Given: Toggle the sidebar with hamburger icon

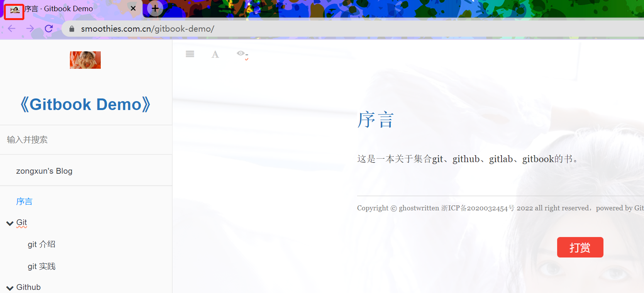Looking at the screenshot, I should 190,54.
